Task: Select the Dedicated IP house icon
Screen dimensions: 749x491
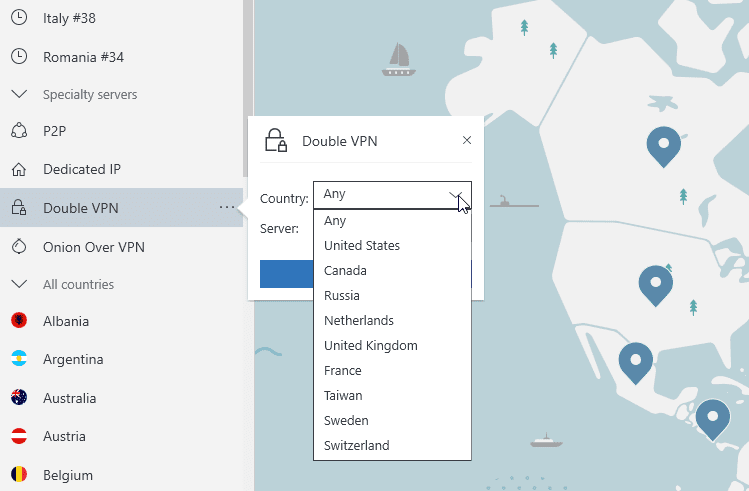Action: (18, 169)
